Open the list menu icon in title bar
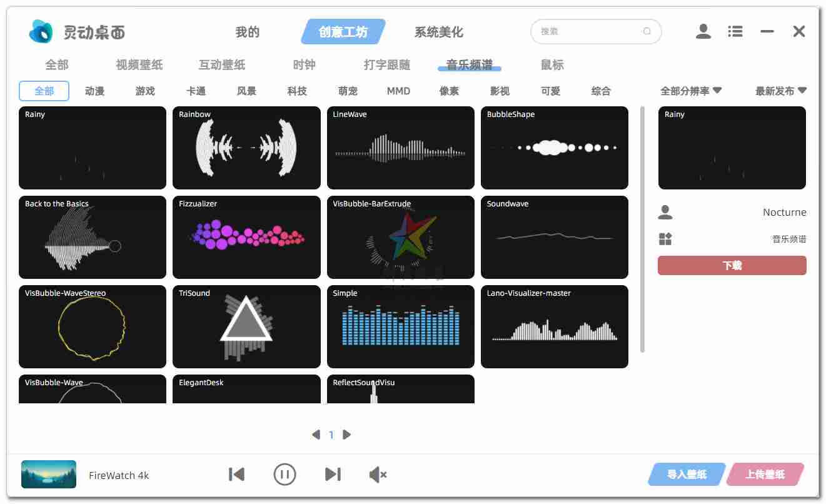Screen dimensions: 826x504 tap(735, 31)
